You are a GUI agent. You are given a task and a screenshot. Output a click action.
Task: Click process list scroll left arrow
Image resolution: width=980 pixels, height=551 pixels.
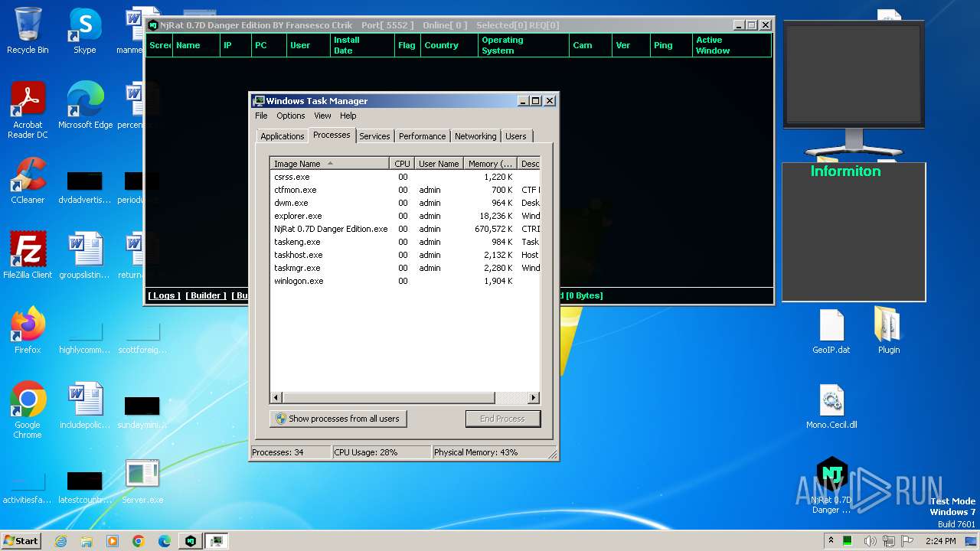277,398
